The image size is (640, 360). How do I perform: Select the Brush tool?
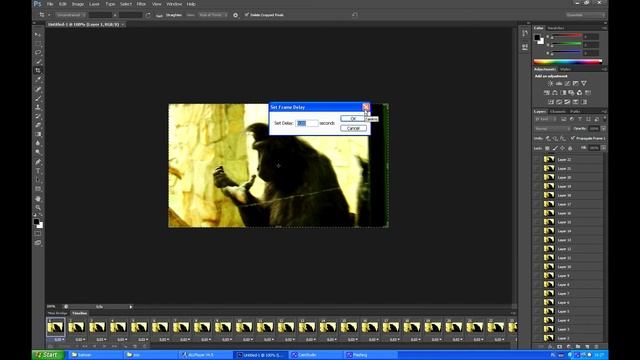click(38, 98)
